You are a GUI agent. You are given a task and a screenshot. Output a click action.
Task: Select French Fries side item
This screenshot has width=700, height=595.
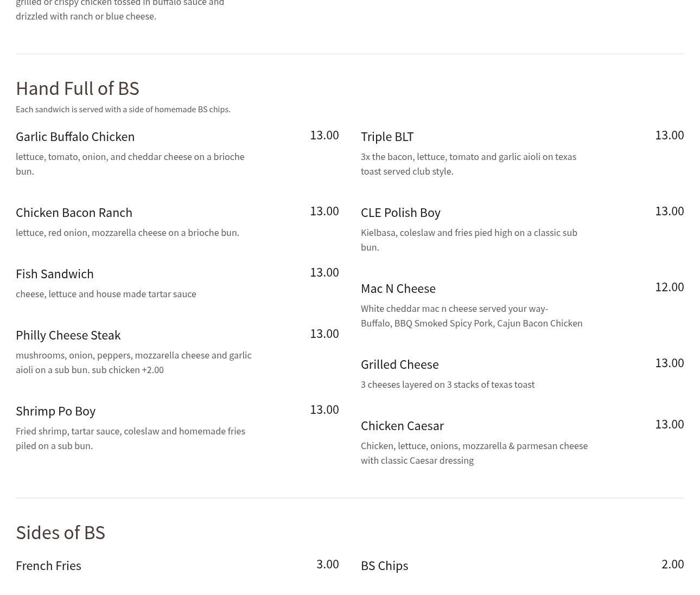tap(48, 566)
